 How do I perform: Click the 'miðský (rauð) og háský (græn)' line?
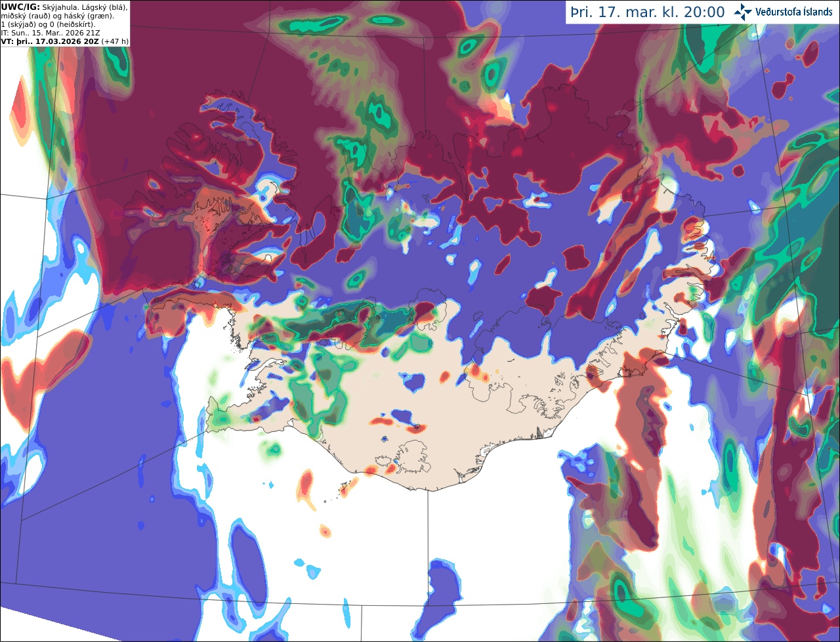click(57, 16)
